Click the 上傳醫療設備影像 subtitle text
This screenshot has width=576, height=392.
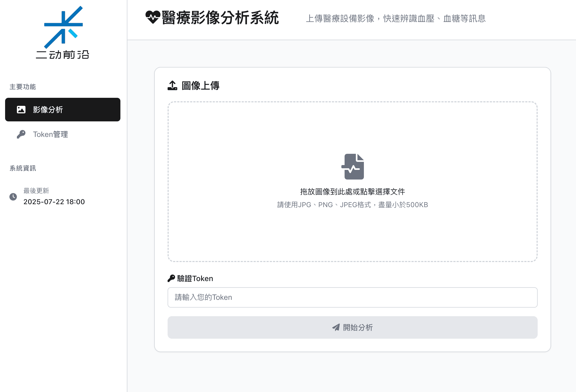coord(396,18)
